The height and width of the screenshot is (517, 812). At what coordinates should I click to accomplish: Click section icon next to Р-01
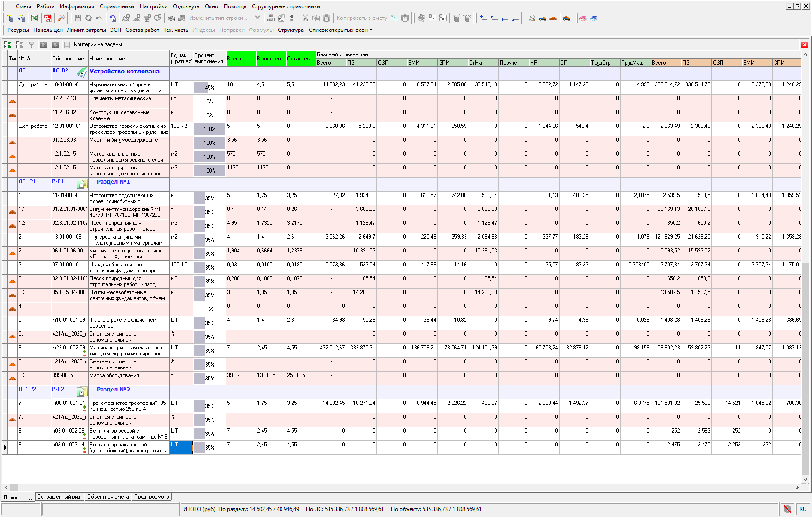coord(82,184)
